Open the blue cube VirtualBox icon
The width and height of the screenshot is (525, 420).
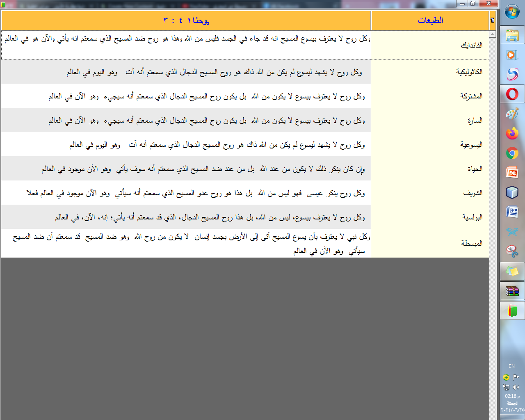pos(512,192)
